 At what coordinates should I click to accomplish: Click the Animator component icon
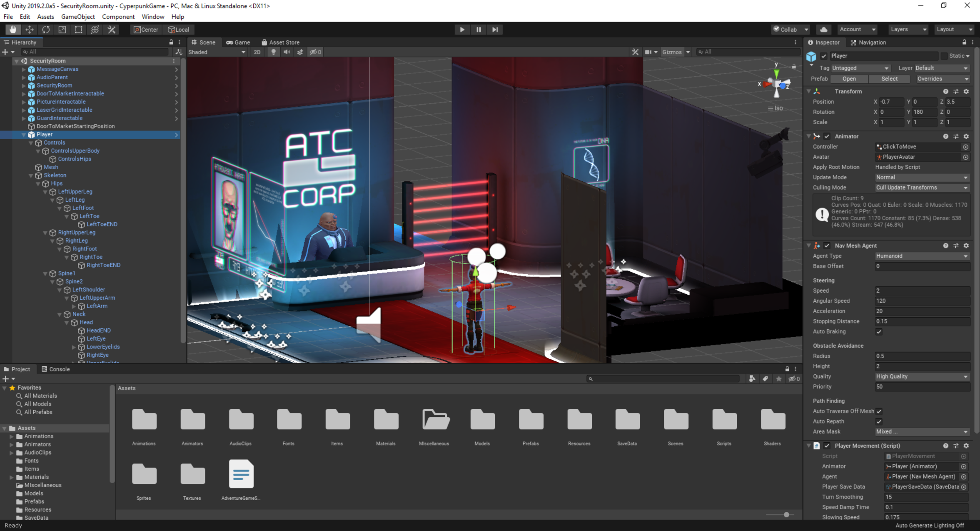817,135
